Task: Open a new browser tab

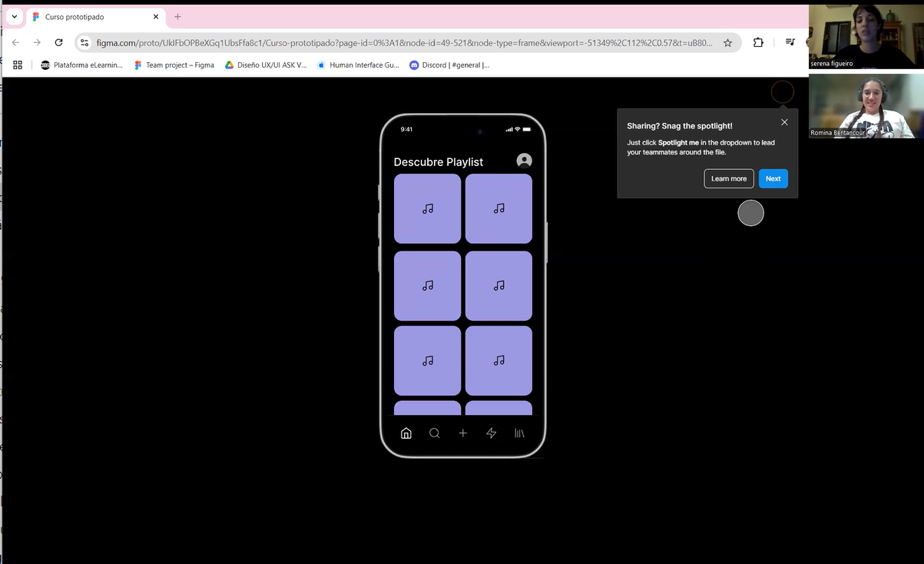Action: point(178,17)
